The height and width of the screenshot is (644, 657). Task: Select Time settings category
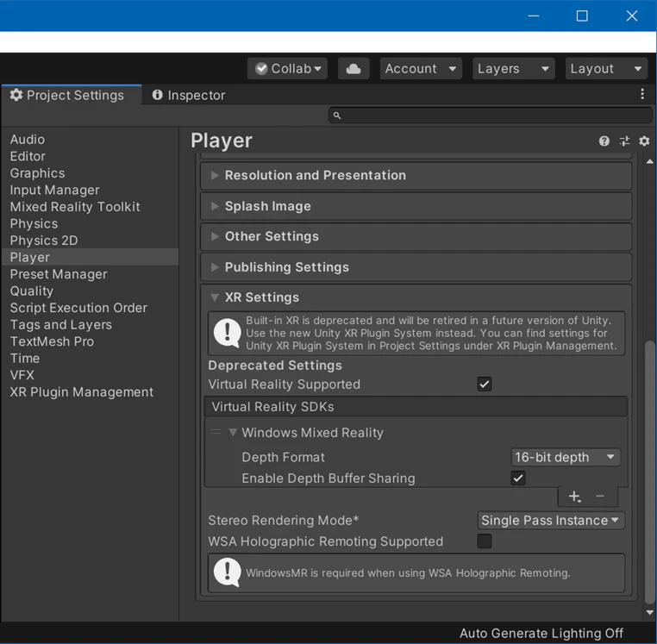click(90, 359)
